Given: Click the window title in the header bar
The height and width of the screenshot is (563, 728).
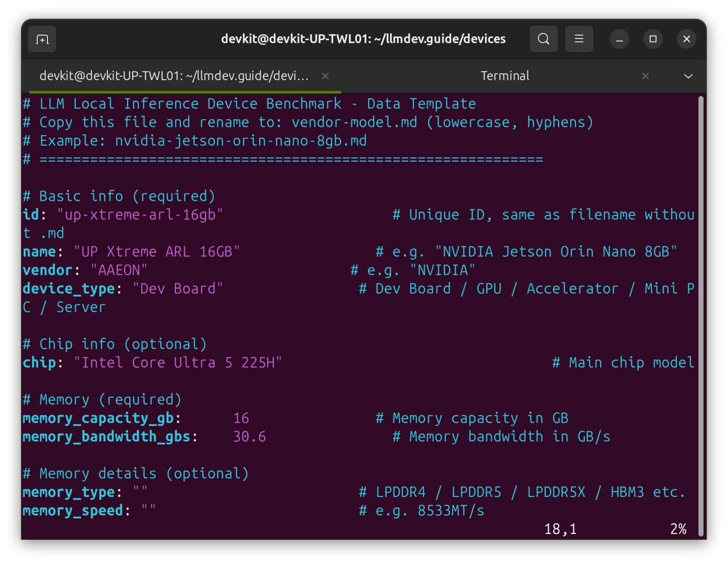Looking at the screenshot, I should coord(363,39).
